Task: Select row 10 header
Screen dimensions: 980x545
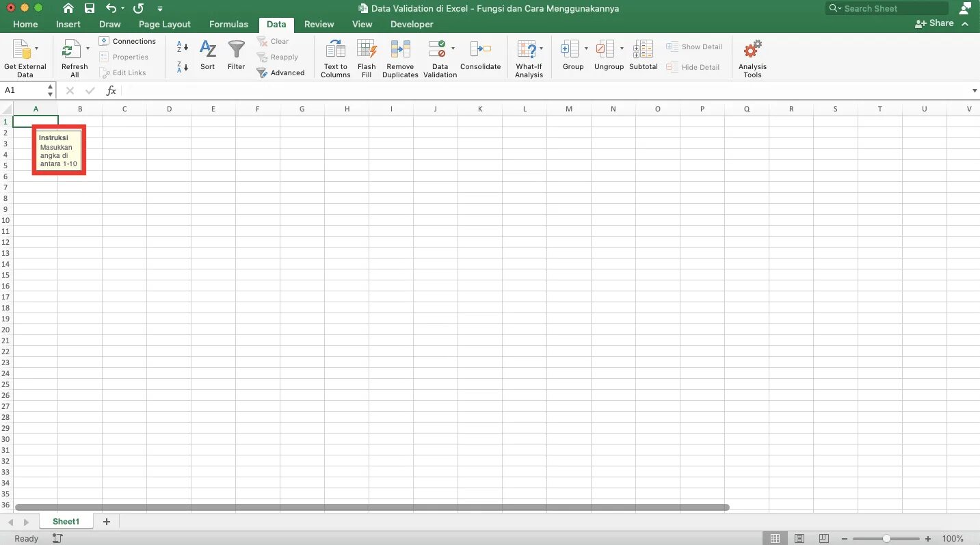Action: click(6, 220)
